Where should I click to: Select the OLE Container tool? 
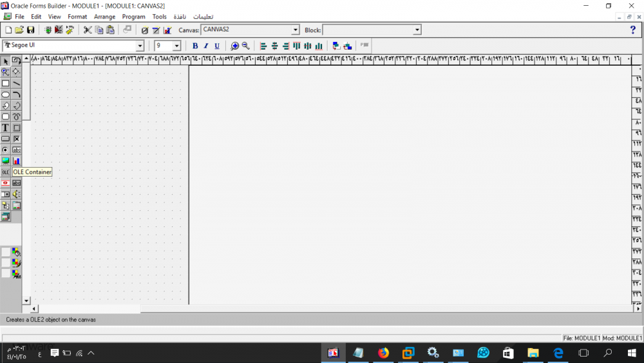(6, 172)
